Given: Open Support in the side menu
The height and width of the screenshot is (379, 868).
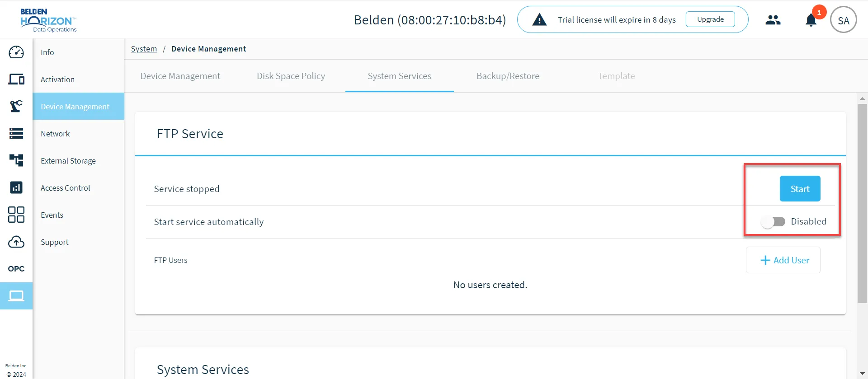Looking at the screenshot, I should [78, 242].
